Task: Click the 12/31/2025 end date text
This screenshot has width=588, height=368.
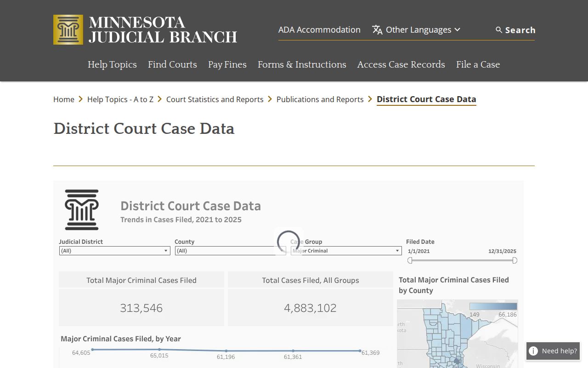Action: [502, 251]
